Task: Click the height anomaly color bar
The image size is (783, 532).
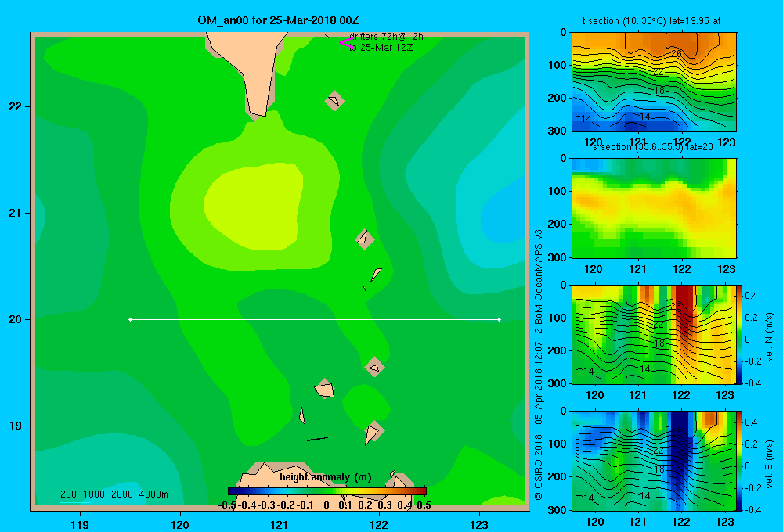Action: click(327, 491)
